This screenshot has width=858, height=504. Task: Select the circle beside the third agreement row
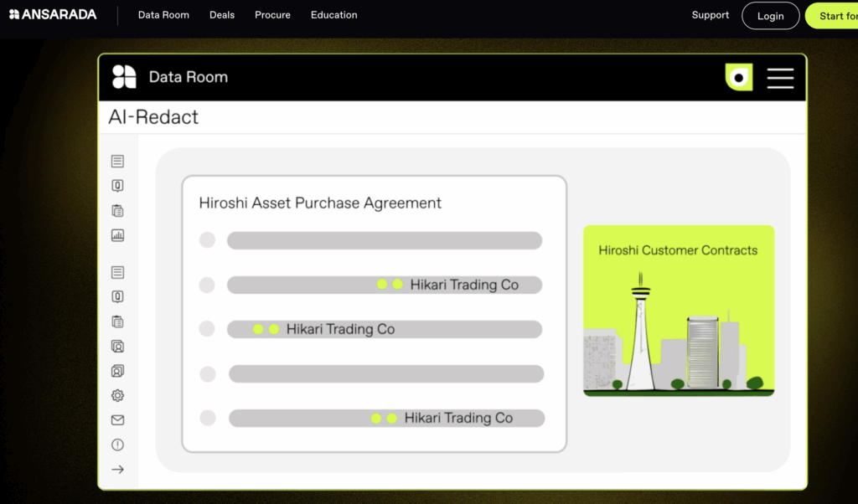[207, 329]
